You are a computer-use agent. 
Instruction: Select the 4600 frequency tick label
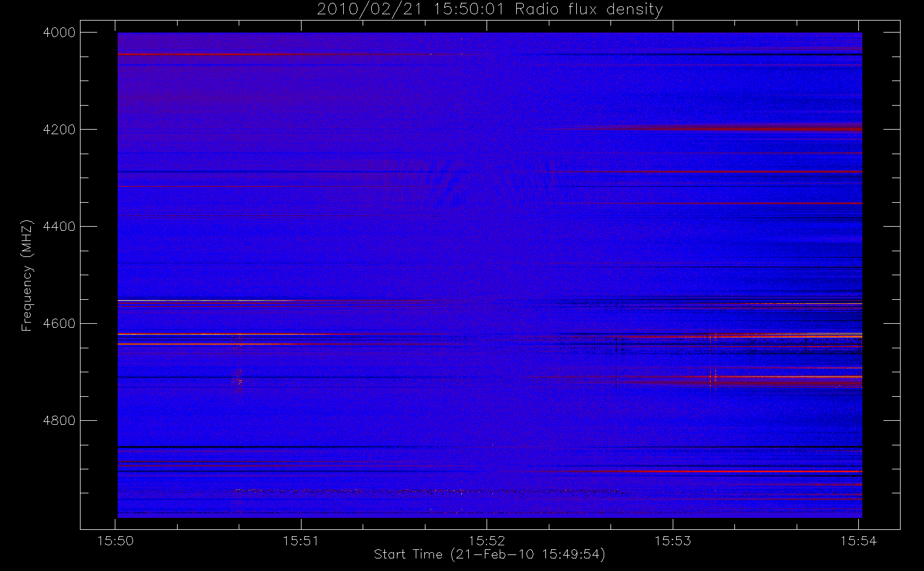pyautogui.click(x=59, y=324)
